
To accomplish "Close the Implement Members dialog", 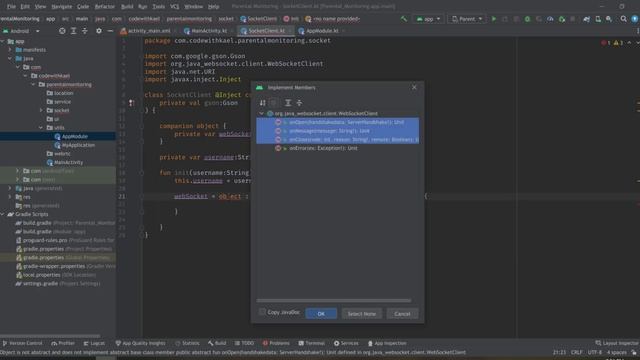I will point(414,87).
